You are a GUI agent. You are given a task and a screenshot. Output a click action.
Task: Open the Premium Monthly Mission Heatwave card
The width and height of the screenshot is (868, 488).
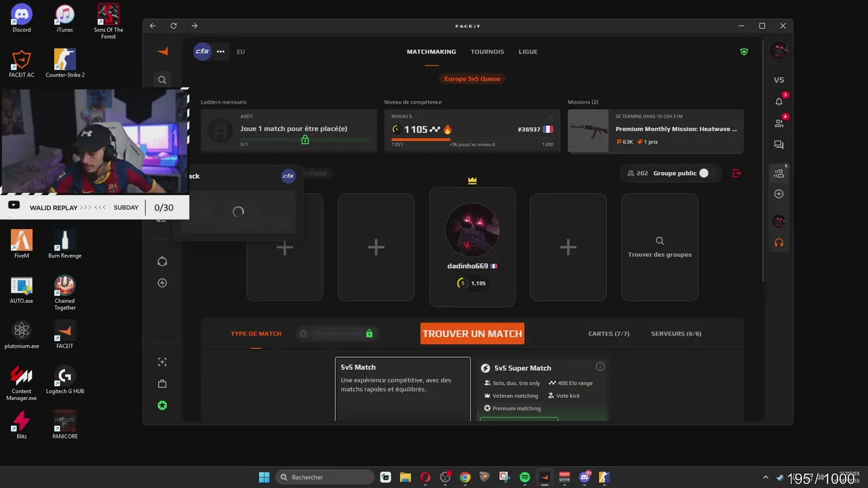[656, 131]
